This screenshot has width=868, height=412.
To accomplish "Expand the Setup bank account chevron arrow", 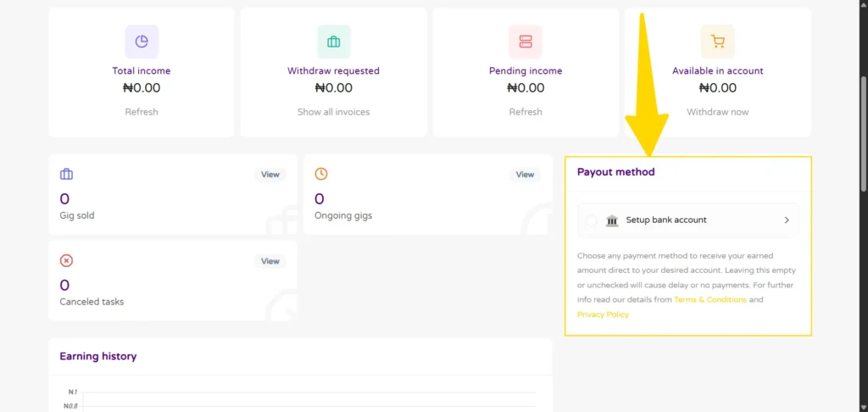I will 786,220.
